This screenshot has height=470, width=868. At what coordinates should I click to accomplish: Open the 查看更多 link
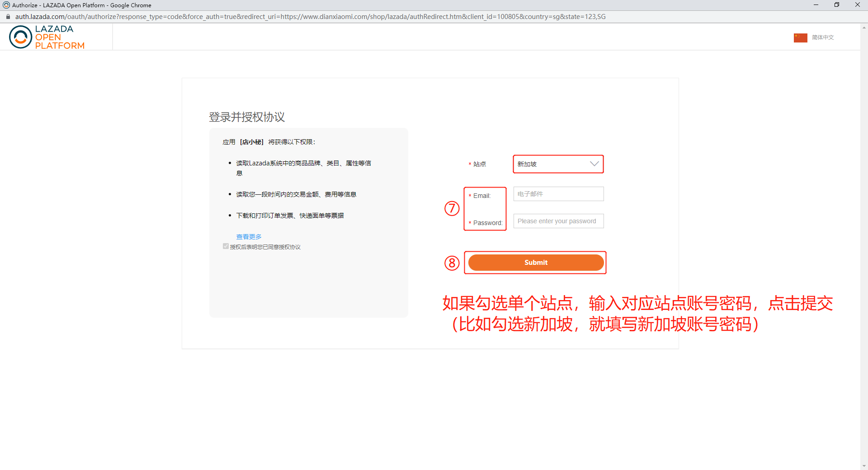pyautogui.click(x=249, y=236)
